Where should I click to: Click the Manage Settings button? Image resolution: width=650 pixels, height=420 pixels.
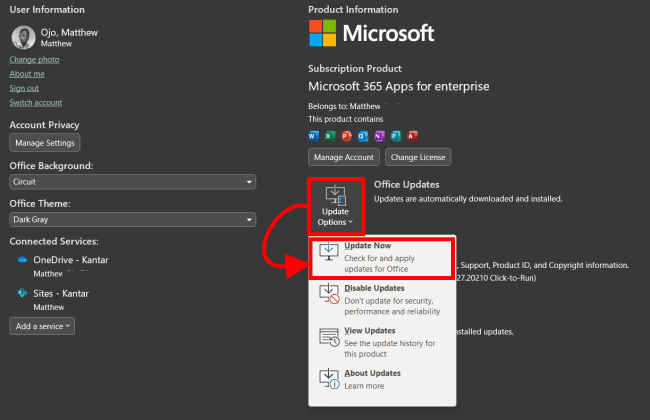[45, 143]
